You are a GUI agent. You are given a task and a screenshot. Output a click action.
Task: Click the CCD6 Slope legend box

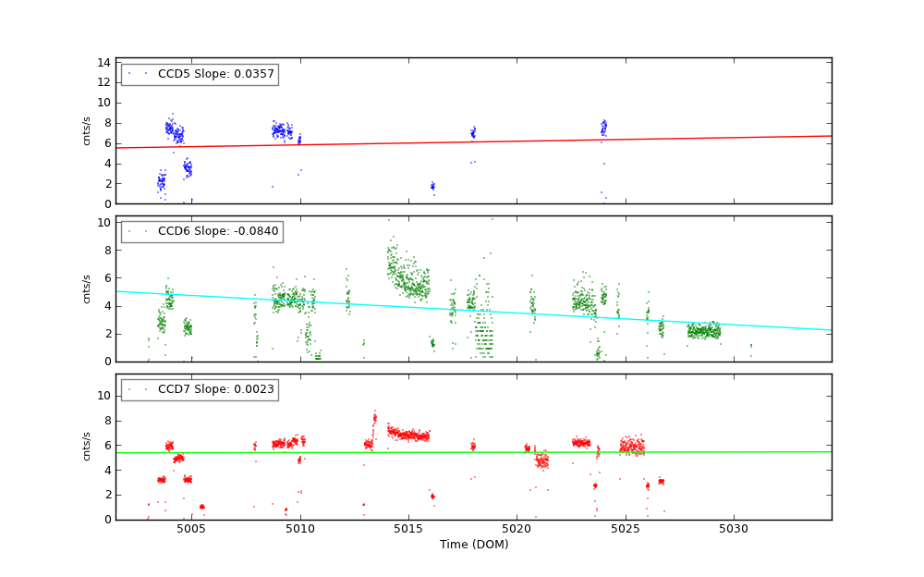click(201, 231)
